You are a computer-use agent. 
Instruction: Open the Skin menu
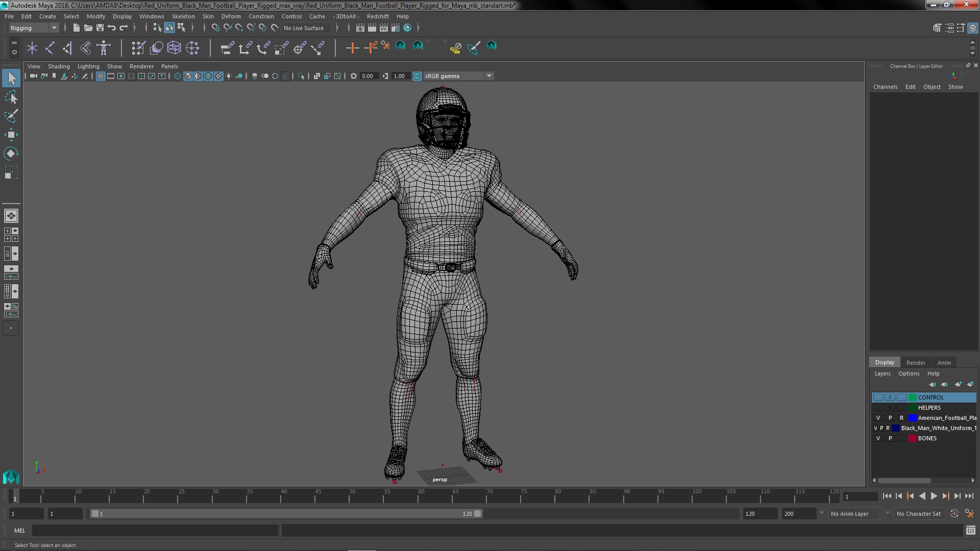point(208,16)
